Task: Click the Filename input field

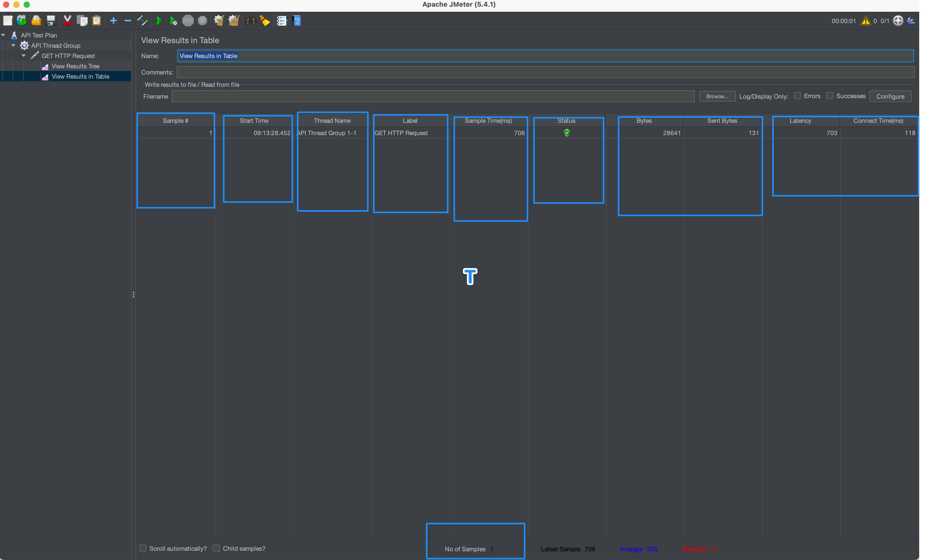Action: (433, 96)
